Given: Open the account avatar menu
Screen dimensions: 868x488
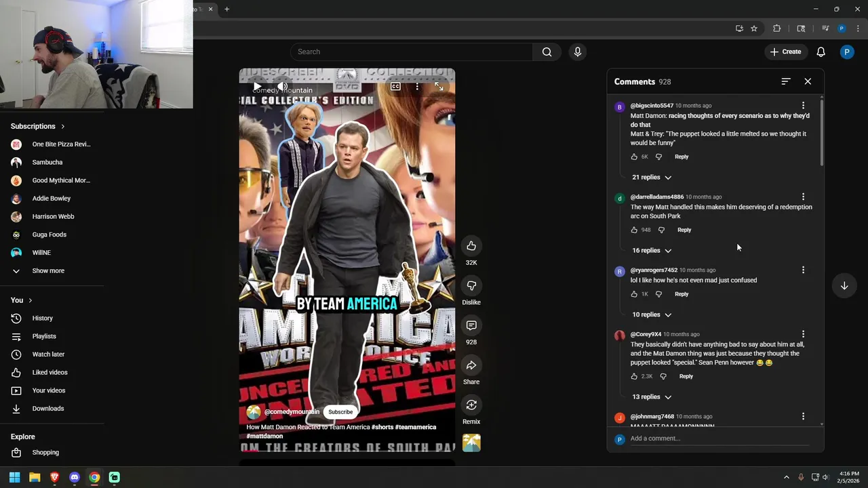Looking at the screenshot, I should (x=847, y=52).
